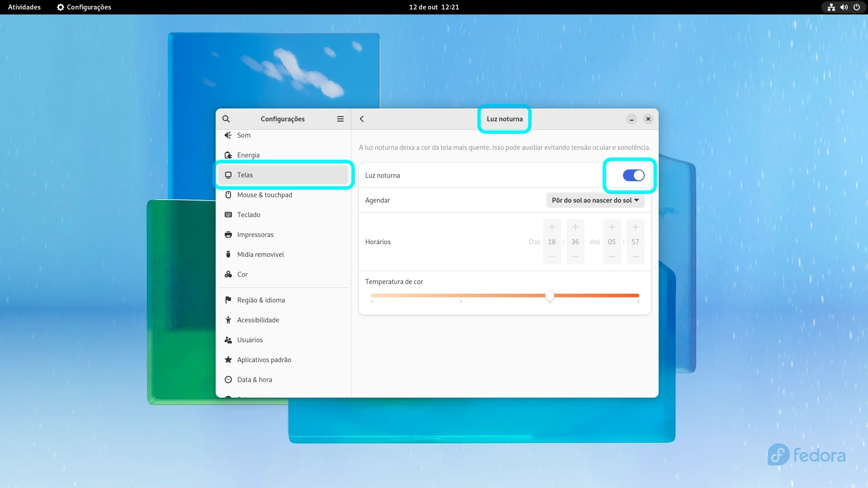Select Mouse & touchpad in the sidebar
The height and width of the screenshot is (488, 868).
point(283,195)
